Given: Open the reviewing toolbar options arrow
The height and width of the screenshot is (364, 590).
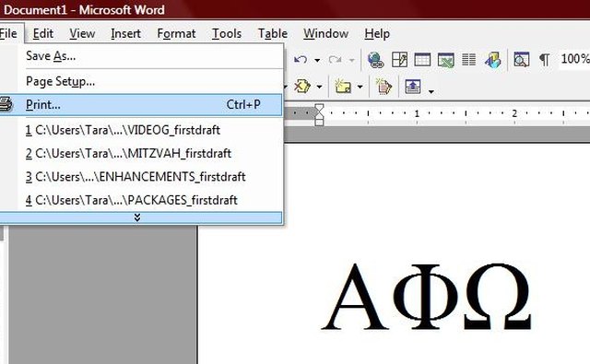Looking at the screenshot, I should tap(431, 91).
